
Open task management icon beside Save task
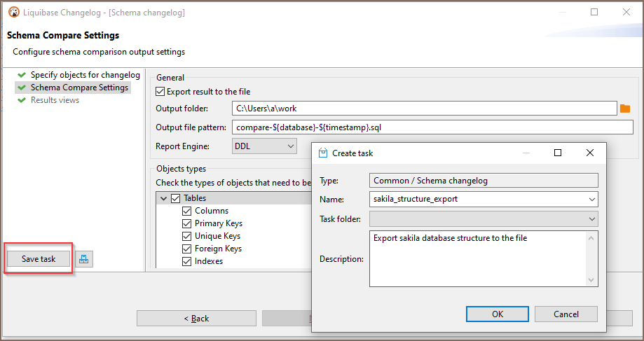(x=84, y=259)
